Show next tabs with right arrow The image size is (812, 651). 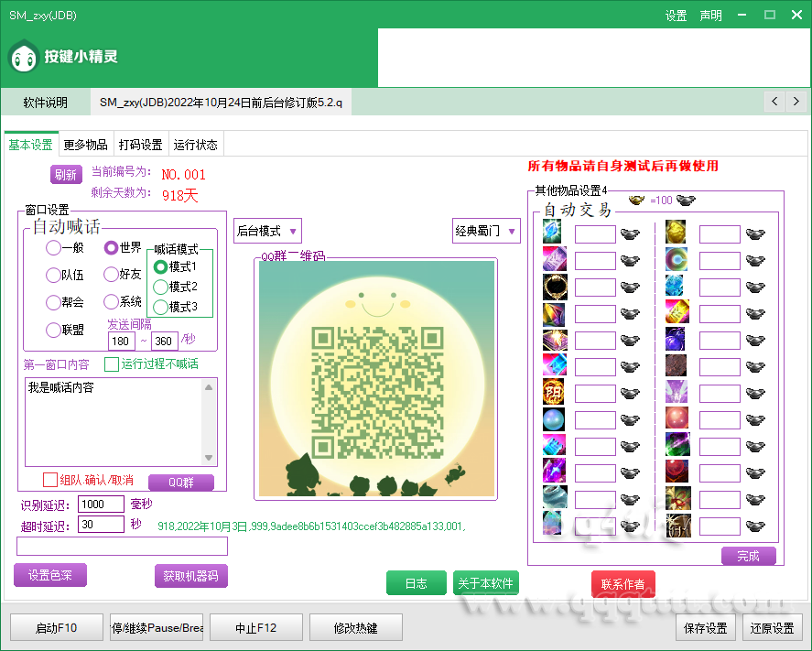tap(796, 101)
